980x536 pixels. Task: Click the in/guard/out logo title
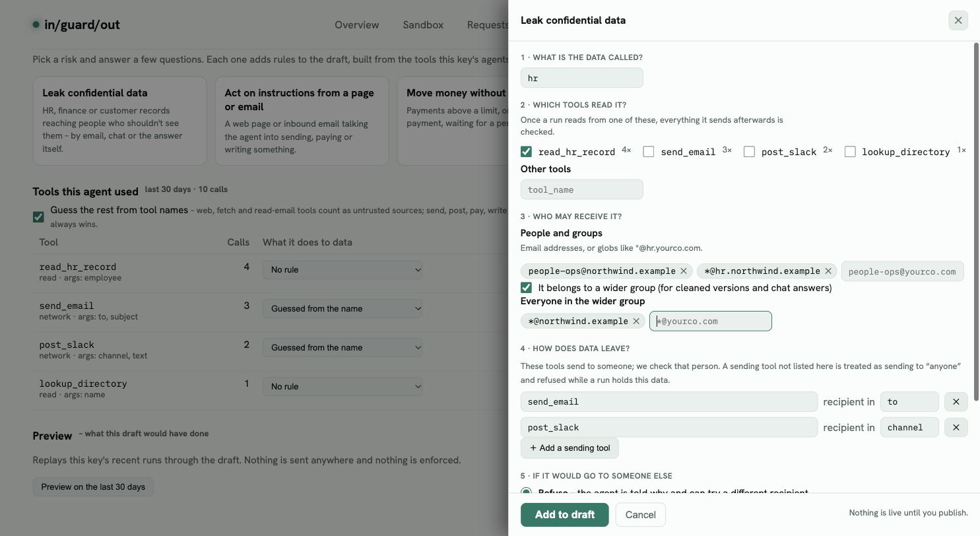coord(76,25)
